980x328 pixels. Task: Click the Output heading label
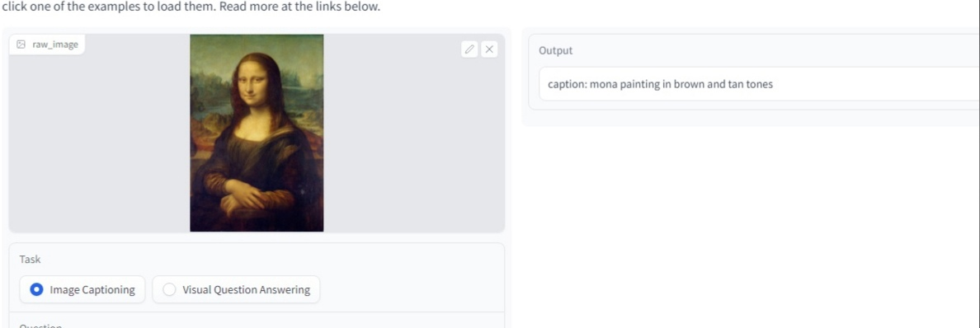point(556,50)
